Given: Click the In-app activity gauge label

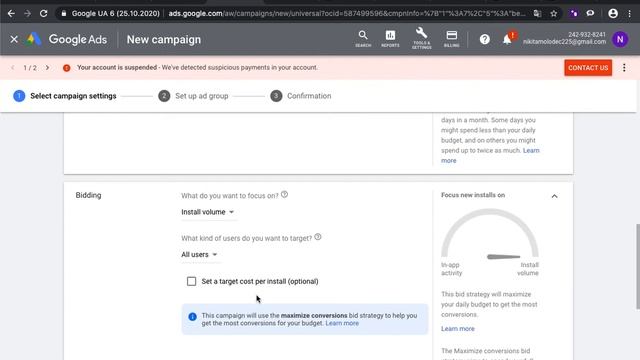Looking at the screenshot, I should pyautogui.click(x=451, y=269).
